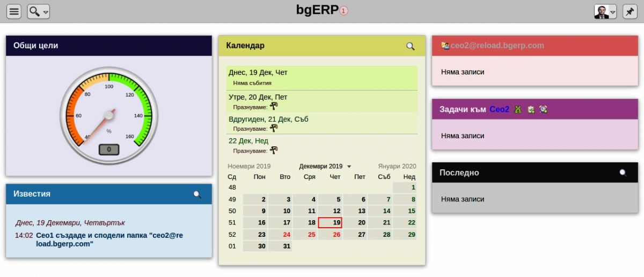Select December 15 in calendar
Image resolution: width=644 pixels, height=277 pixels.
point(405,211)
